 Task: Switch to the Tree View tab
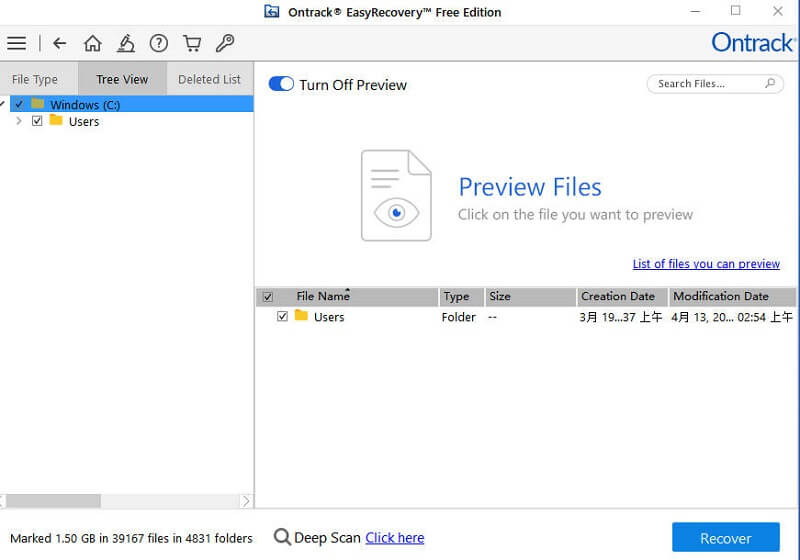tap(122, 79)
